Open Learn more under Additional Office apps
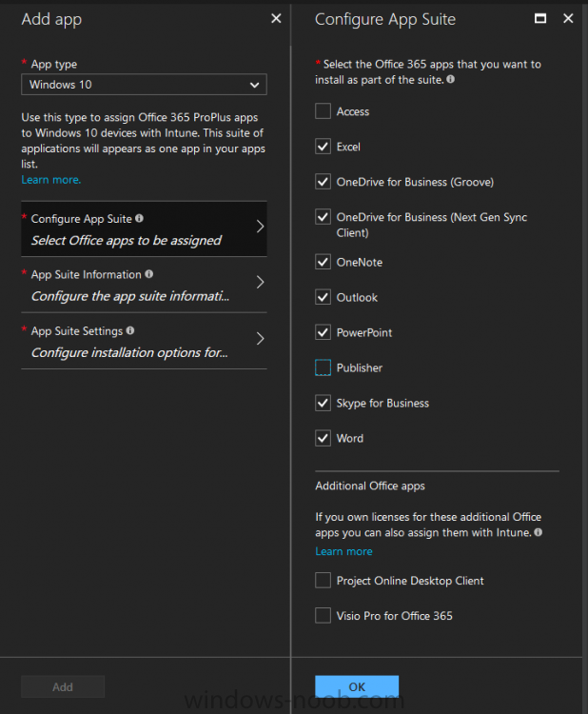 (x=344, y=551)
